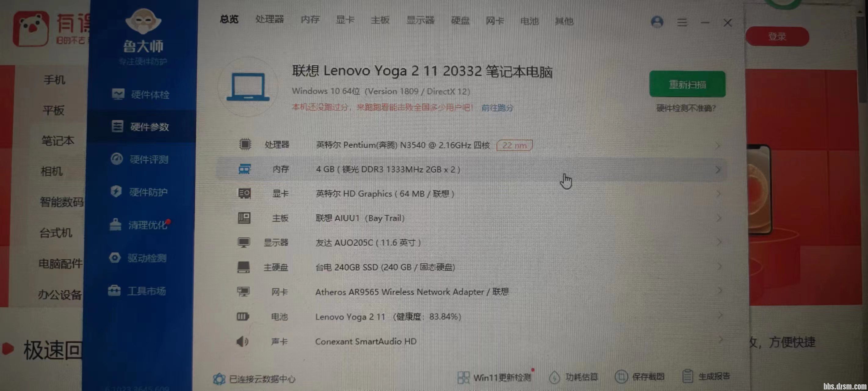
Task: Expand the 处理器 row chevron
Action: pyautogui.click(x=718, y=146)
